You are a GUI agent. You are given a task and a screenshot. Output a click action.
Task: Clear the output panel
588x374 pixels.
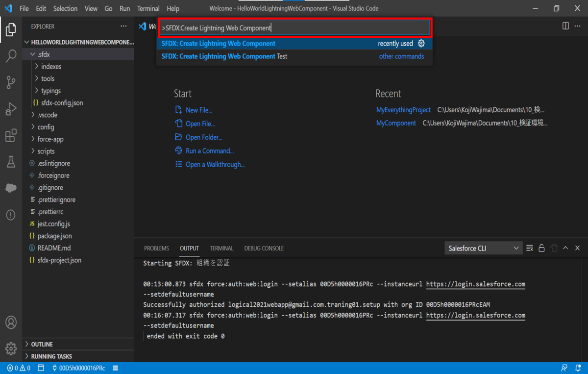tap(530, 248)
